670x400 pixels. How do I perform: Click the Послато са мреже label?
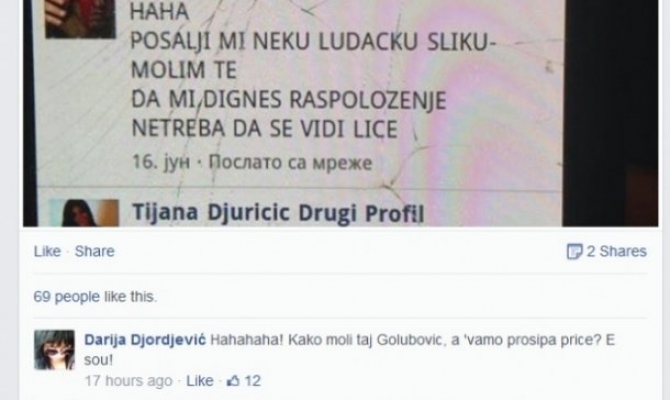(291, 162)
